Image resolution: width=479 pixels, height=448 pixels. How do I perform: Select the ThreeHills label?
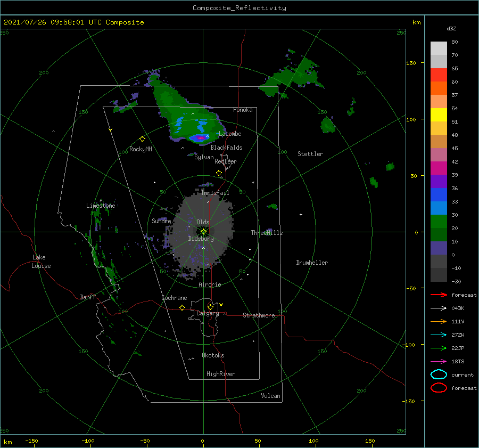pos(267,233)
